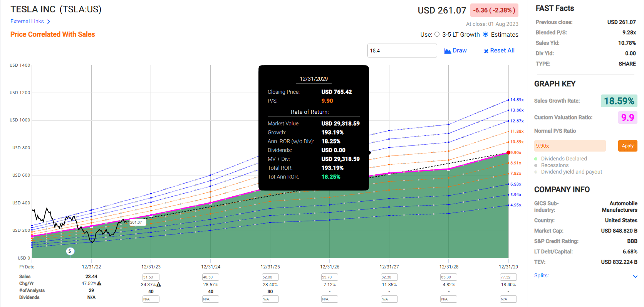644x307 pixels.
Task: Click the 12/31/26 dividends N/A field
Action: tap(330, 299)
